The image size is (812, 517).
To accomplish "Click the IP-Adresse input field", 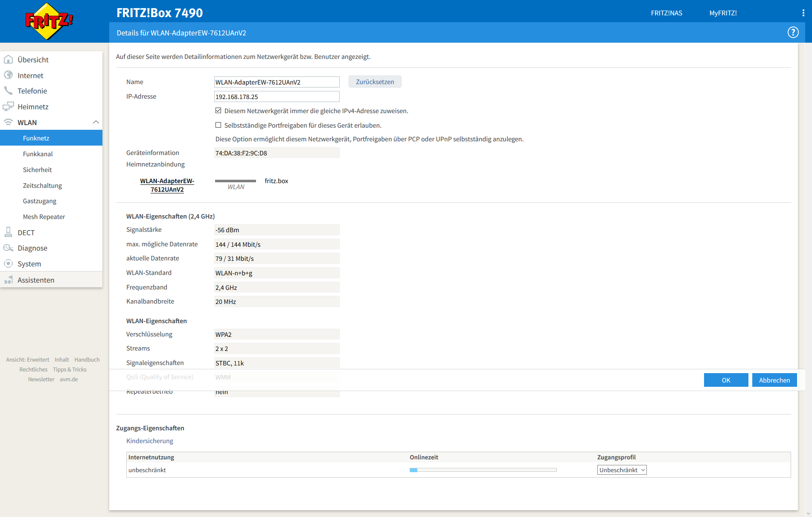I will coord(276,96).
